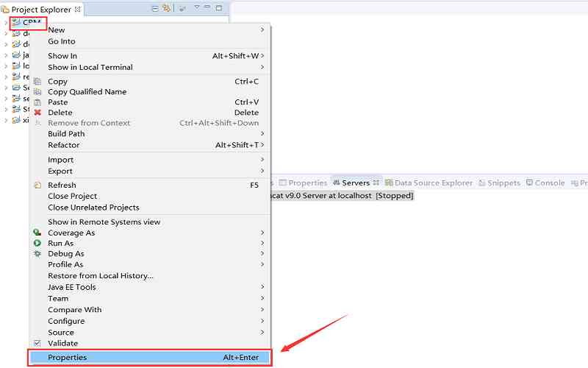Click the green Run As icon
This screenshot has width=588, height=368.
click(x=37, y=244)
